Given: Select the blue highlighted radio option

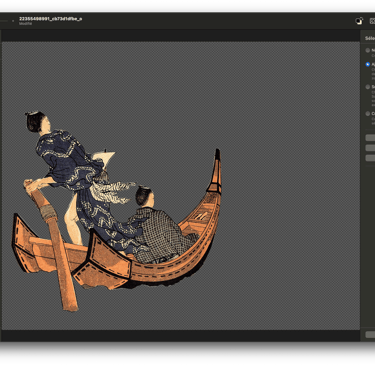Looking at the screenshot, I should pyautogui.click(x=368, y=64).
